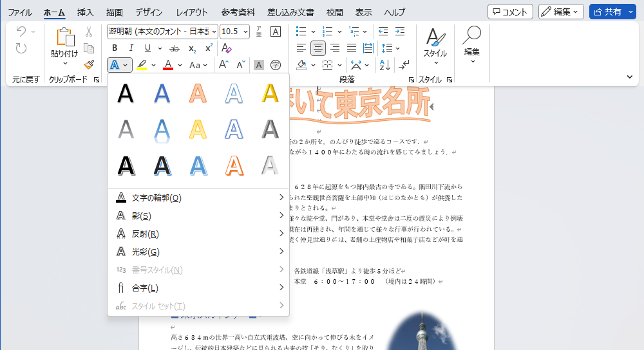Click the コメント button
Viewport: 644px width, 350px height.
pos(510,12)
